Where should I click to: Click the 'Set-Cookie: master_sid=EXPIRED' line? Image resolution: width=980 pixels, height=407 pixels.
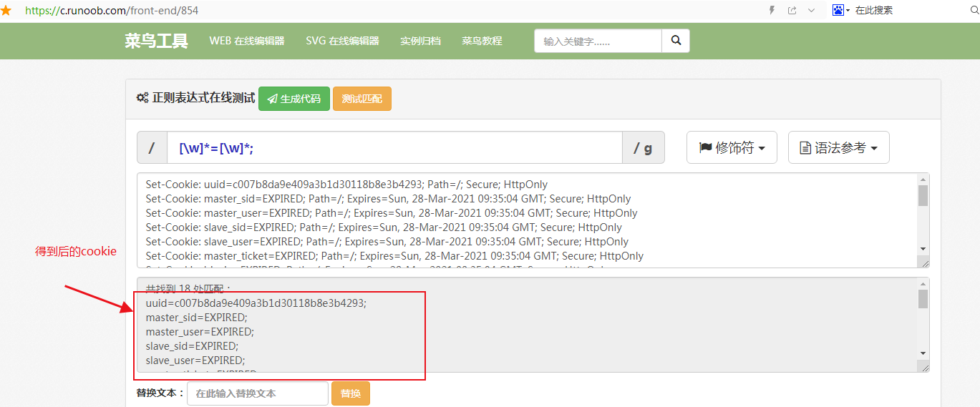click(388, 198)
